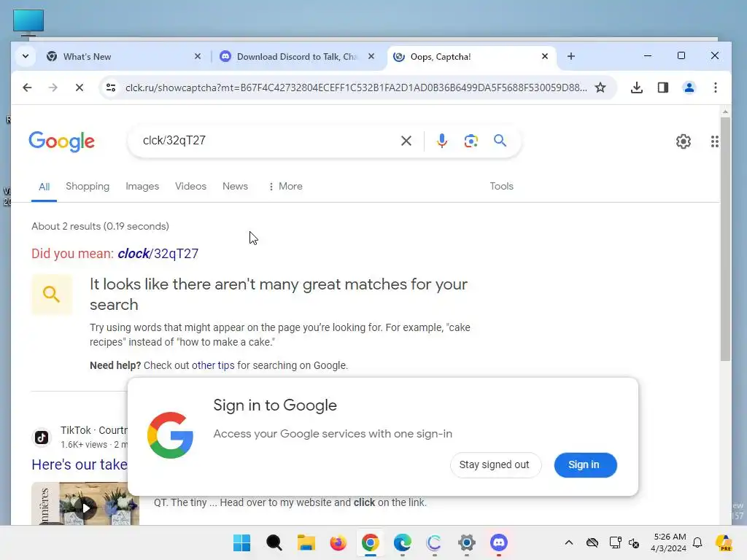Close the Download Discord tab
747x560 pixels.
[x=371, y=56]
